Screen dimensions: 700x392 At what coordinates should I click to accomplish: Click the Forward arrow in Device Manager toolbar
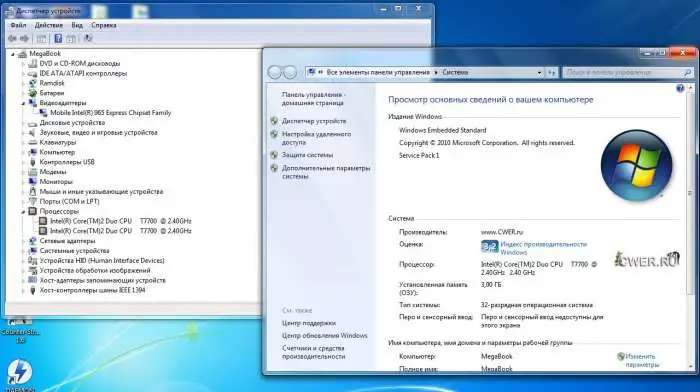pos(25,39)
